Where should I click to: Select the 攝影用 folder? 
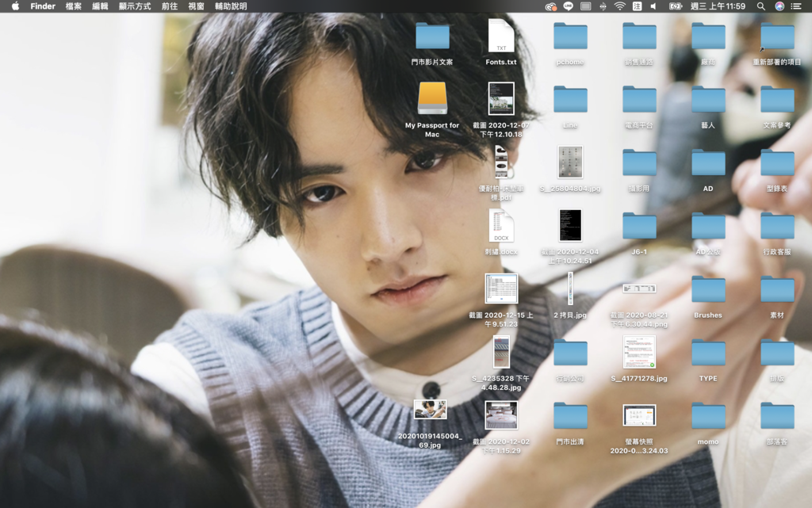[639, 163]
